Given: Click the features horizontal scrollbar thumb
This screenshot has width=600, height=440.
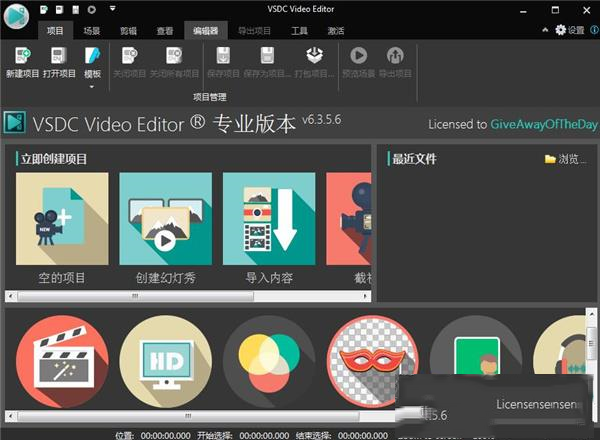Looking at the screenshot, I should (x=188, y=416).
